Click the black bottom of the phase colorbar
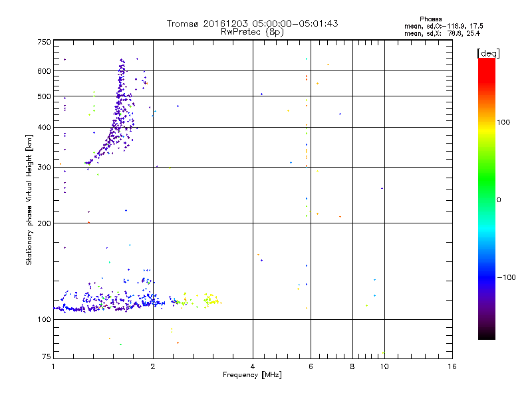Viewport: 532px width, 399px height. (x=487, y=334)
